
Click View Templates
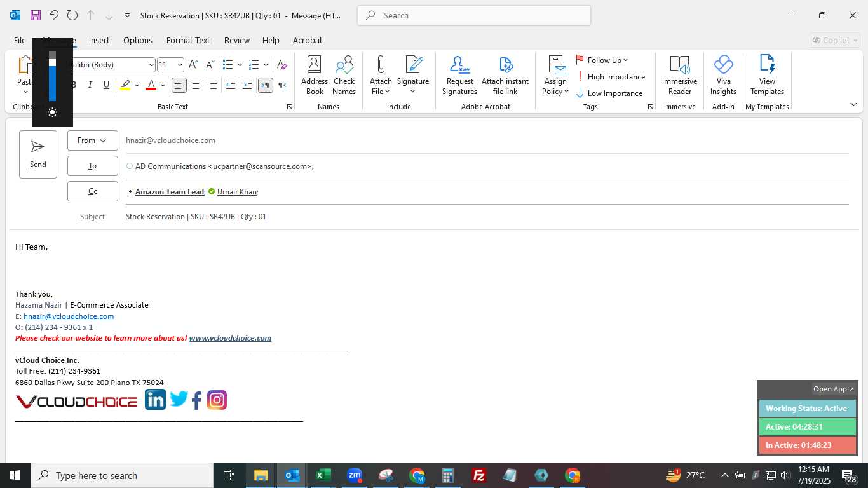click(x=767, y=75)
